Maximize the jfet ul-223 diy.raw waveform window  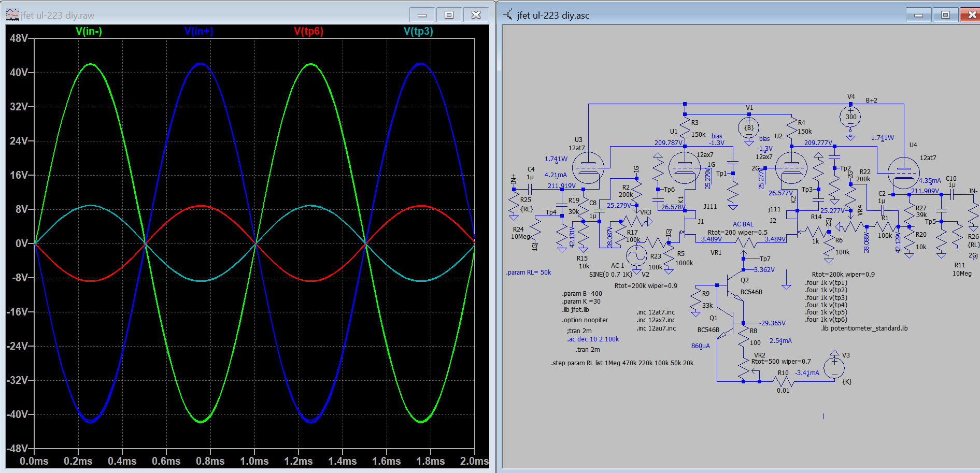point(449,15)
